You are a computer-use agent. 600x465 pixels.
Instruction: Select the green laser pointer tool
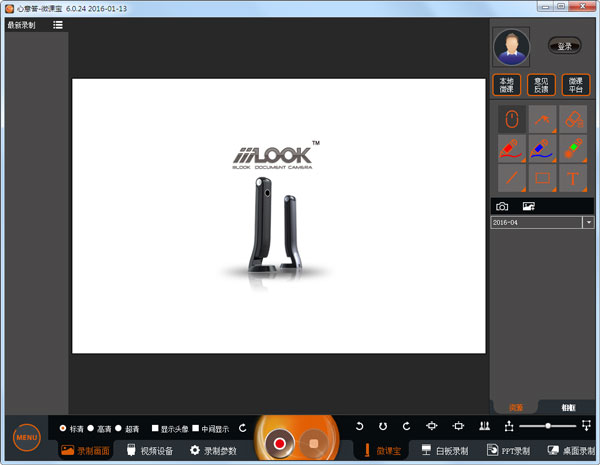tap(573, 149)
